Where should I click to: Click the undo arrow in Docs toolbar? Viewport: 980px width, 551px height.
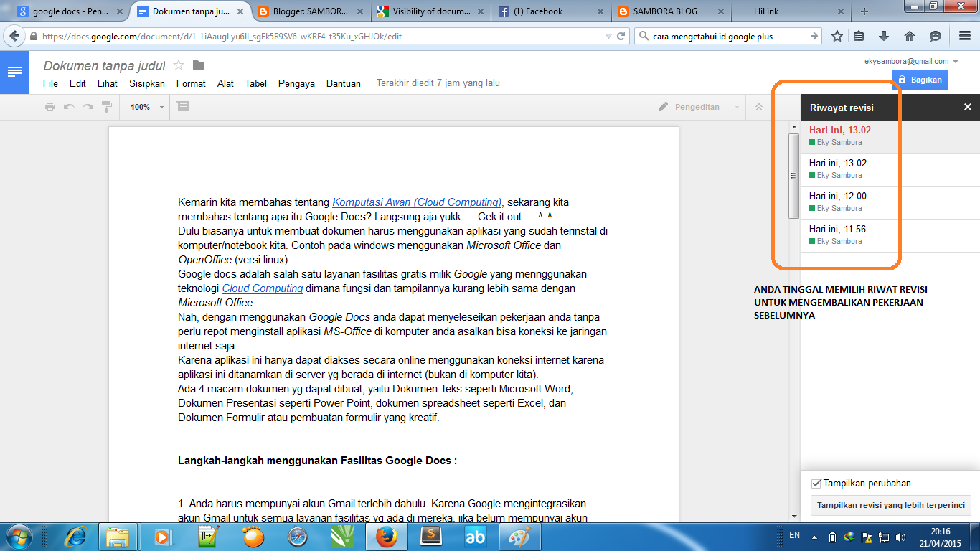[69, 107]
